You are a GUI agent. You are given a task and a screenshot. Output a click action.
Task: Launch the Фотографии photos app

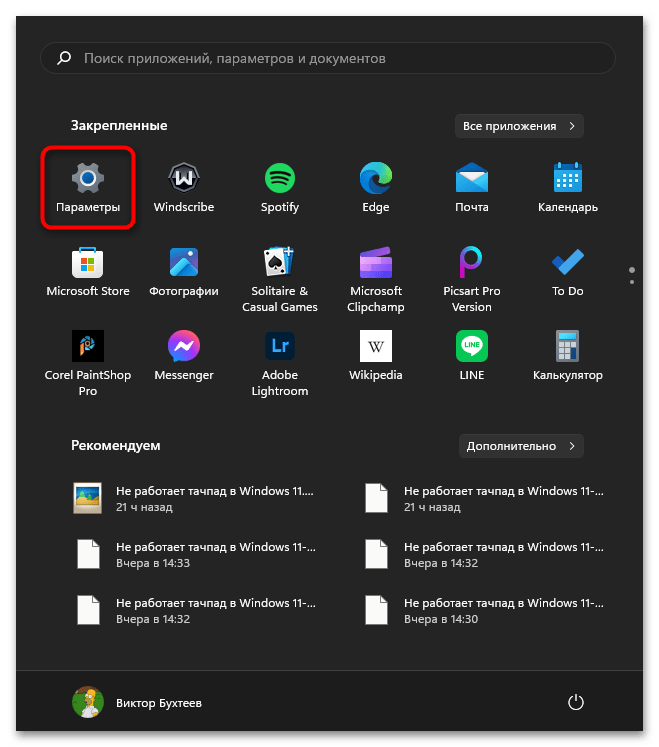pyautogui.click(x=184, y=272)
